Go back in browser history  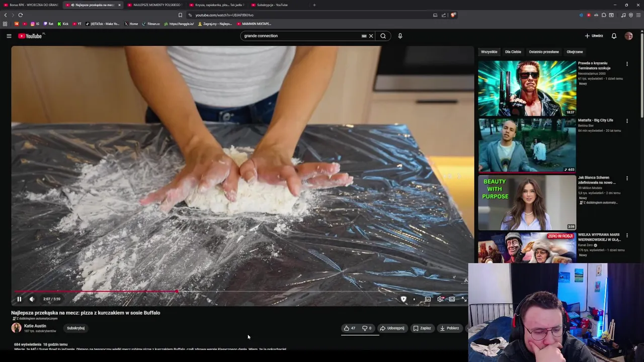(x=6, y=15)
